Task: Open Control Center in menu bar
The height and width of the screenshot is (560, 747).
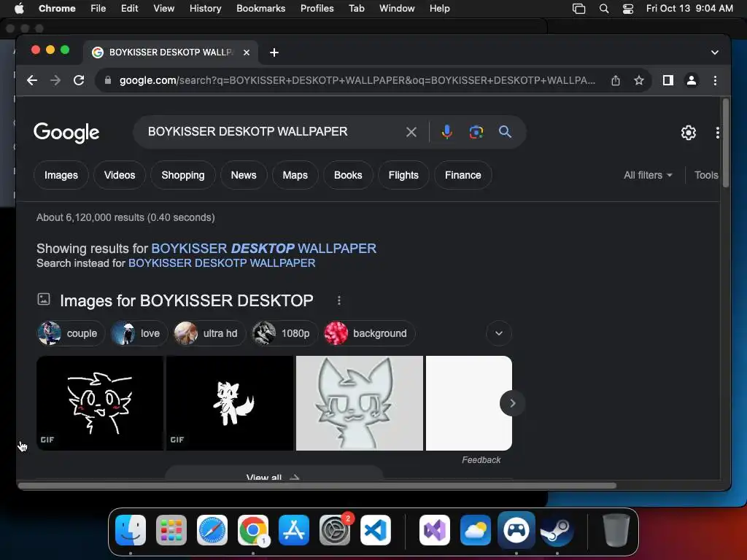Action: tap(628, 9)
